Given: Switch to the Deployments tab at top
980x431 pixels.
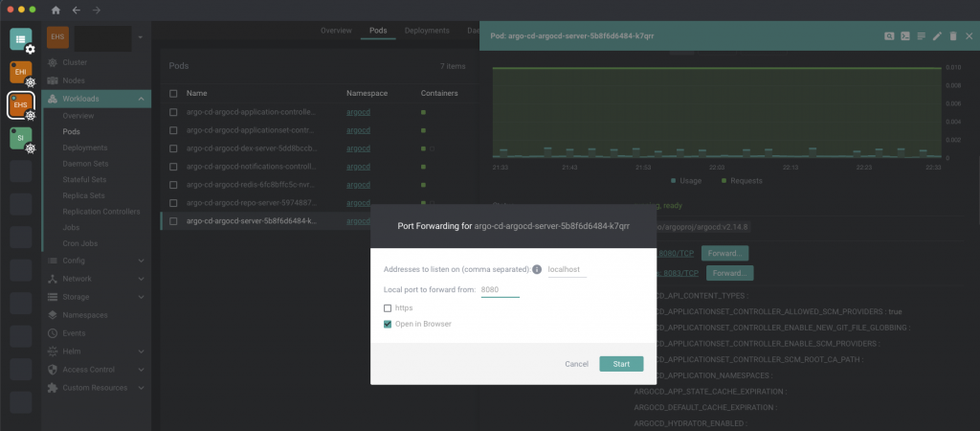Looking at the screenshot, I should click(427, 31).
